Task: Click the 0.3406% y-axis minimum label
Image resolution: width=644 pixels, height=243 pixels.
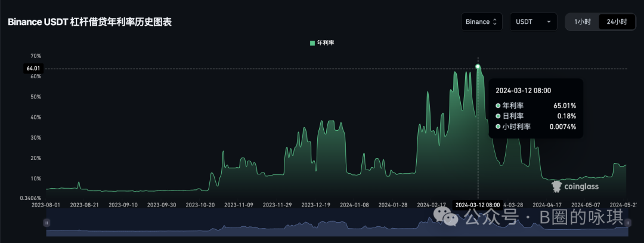Action: tap(30, 198)
